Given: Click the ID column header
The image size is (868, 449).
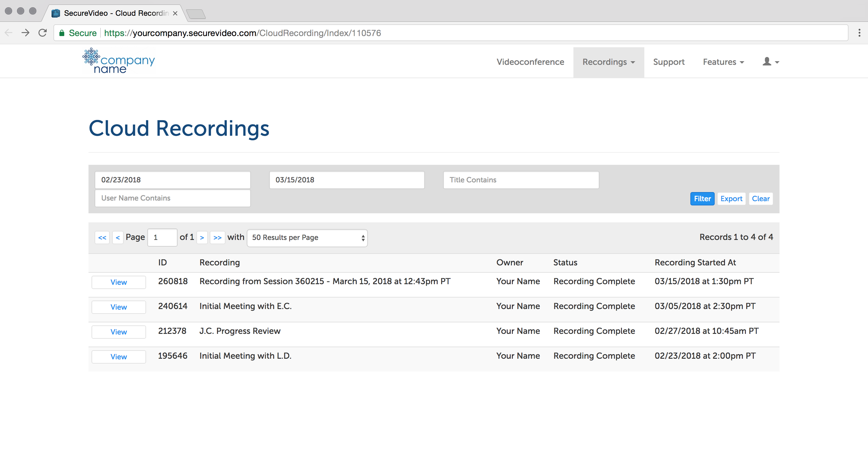Looking at the screenshot, I should coord(162,262).
